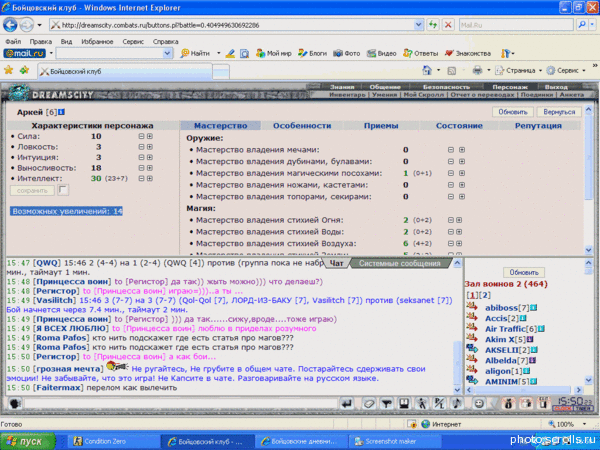Switch to the Особенности tab

(302, 126)
